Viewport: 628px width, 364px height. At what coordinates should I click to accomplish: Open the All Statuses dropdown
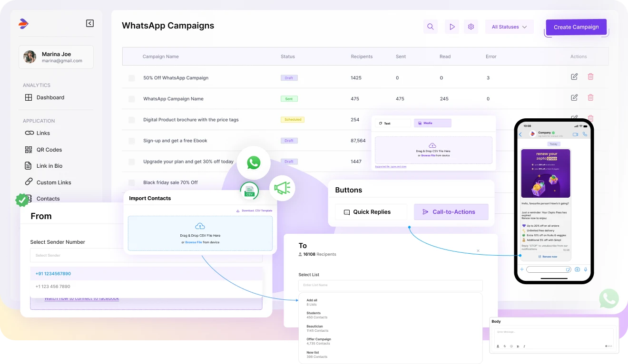coord(509,27)
